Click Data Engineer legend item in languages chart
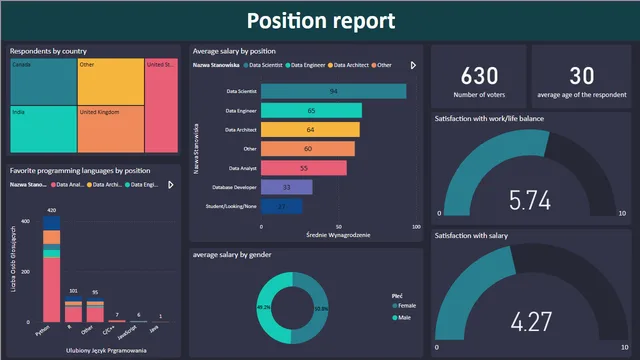 click(141, 185)
